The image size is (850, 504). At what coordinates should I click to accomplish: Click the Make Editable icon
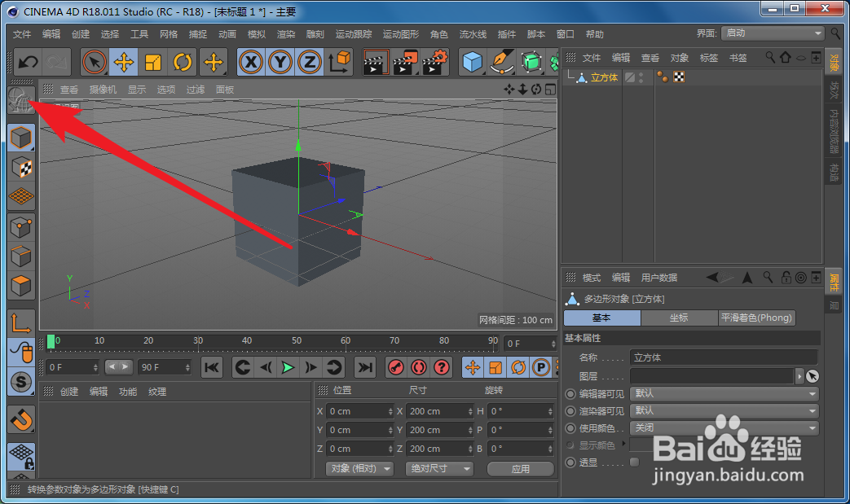[x=21, y=100]
